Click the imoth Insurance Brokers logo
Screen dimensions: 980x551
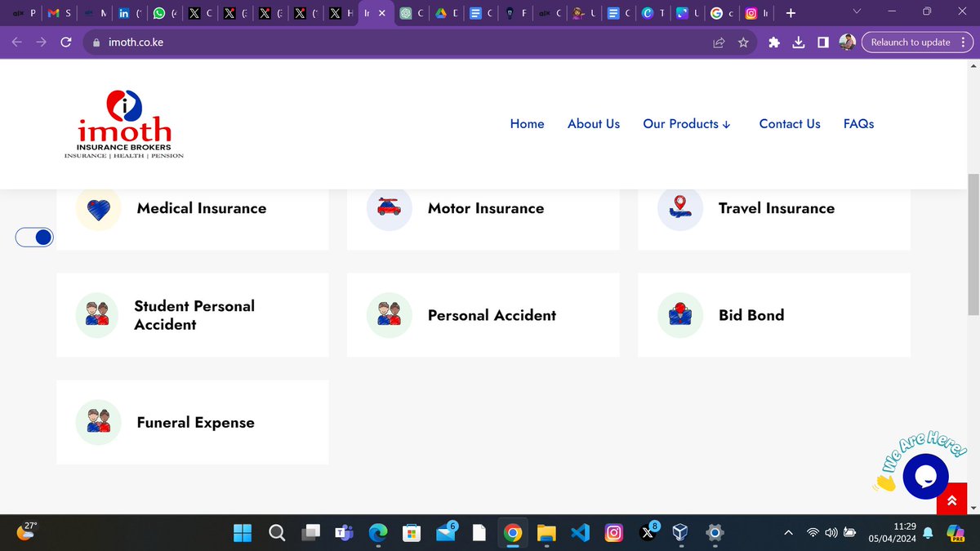124,124
